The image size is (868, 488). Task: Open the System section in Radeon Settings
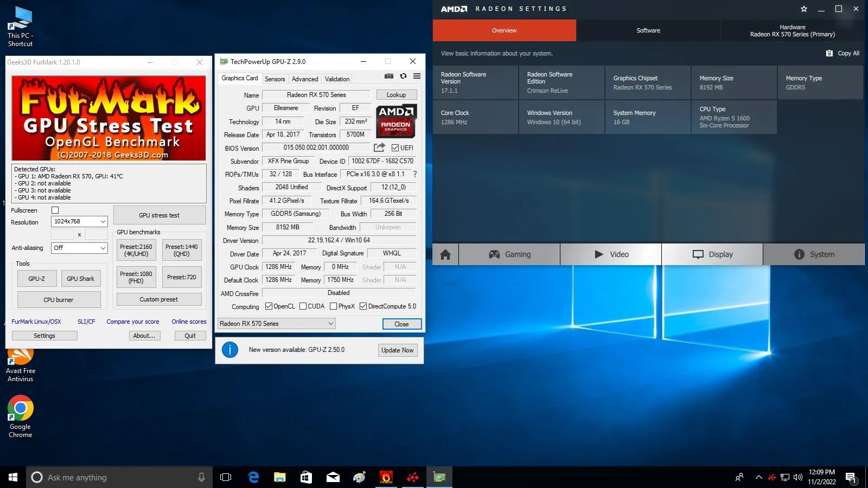coord(814,254)
